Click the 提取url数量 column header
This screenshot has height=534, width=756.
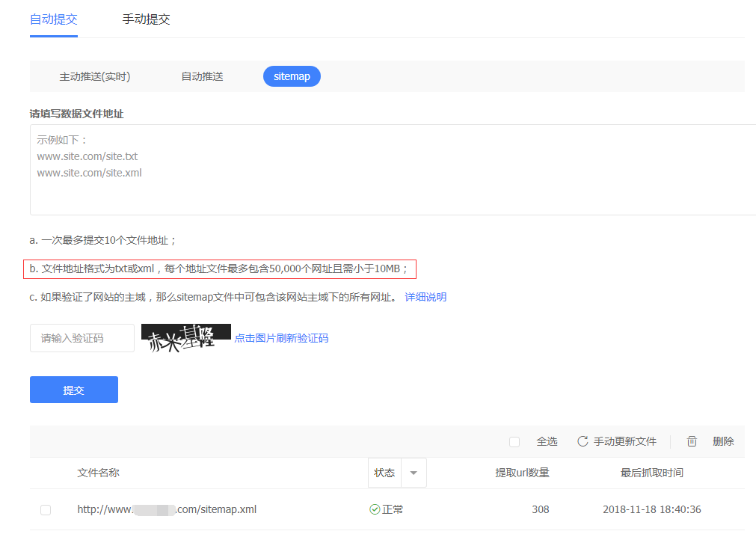(x=522, y=473)
